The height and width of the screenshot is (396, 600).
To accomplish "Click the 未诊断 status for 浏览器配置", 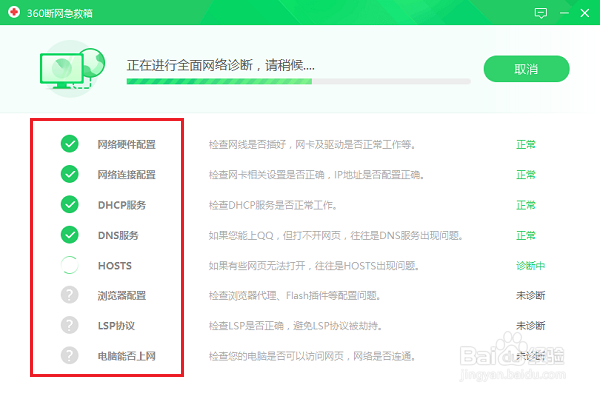I will [530, 295].
